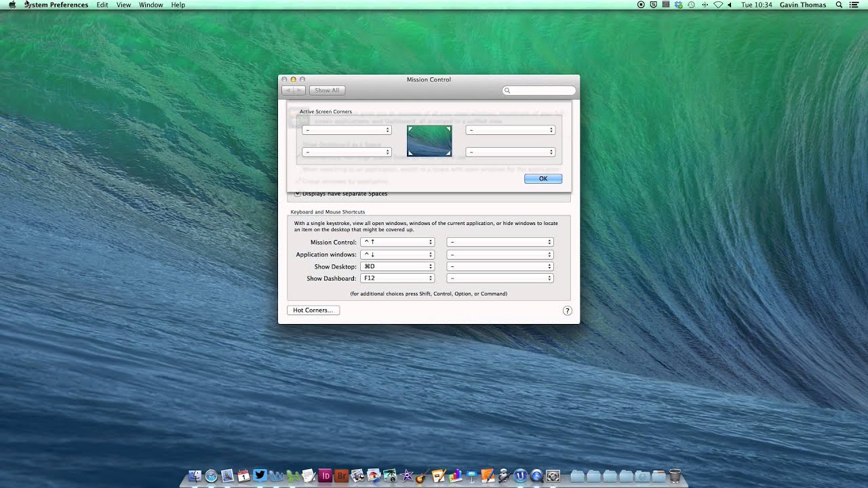Open System Preferences gear icon in dock

[x=553, y=476]
